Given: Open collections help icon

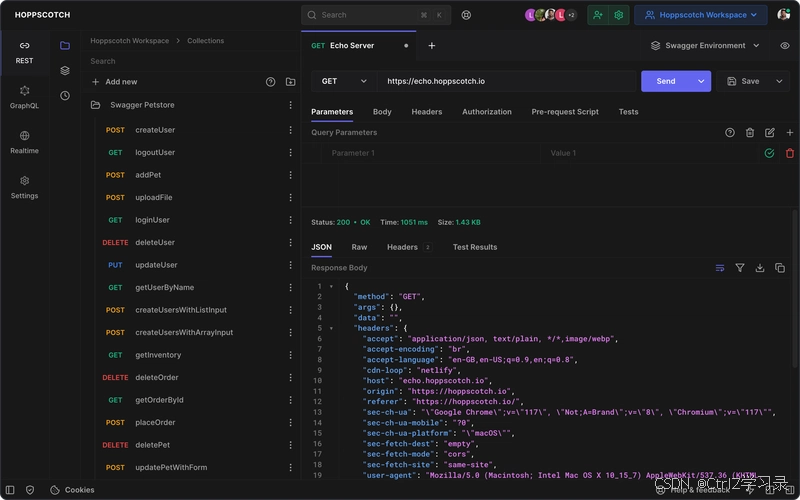Looking at the screenshot, I should (x=270, y=82).
